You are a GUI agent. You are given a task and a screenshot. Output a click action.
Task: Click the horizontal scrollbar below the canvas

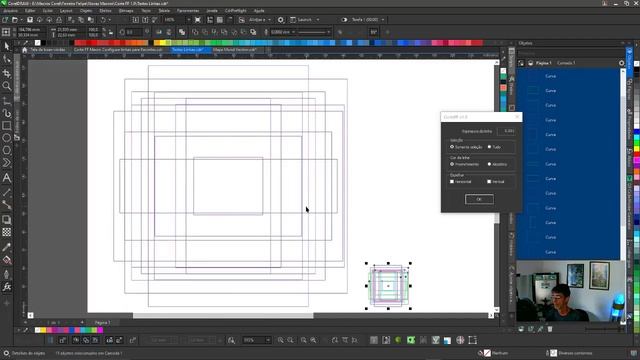(223, 316)
